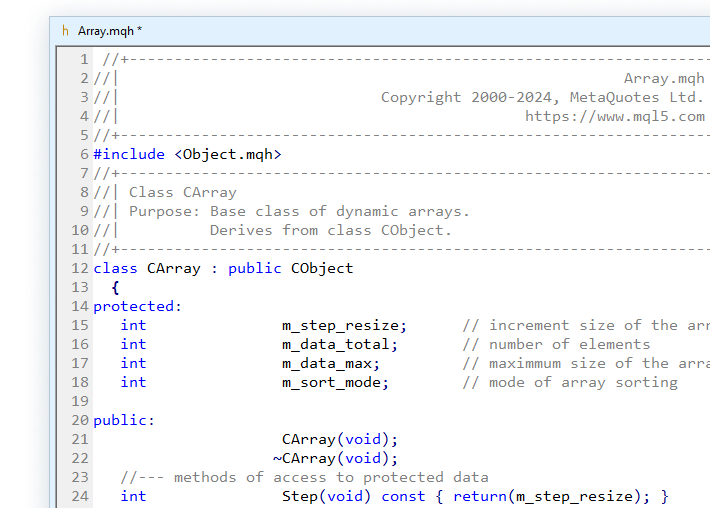Screen dimensions: 710x508
Task: Click m_step_resize member declaration on line 15
Action: coord(345,326)
